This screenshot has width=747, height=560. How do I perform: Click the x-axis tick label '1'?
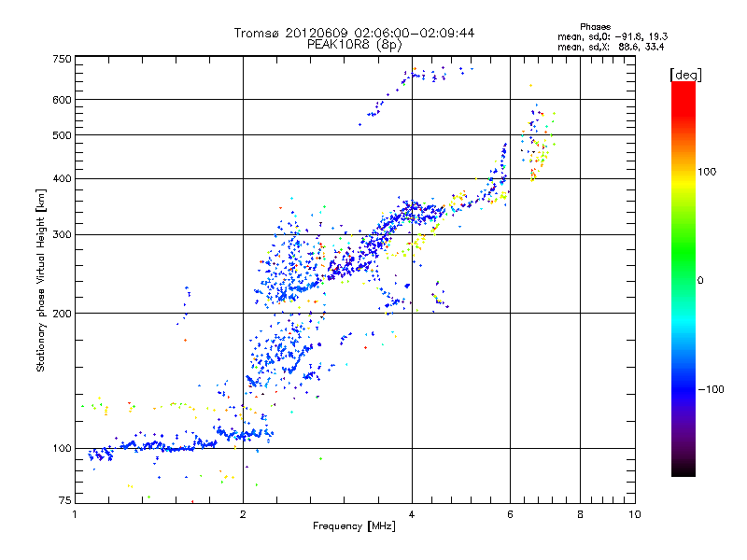pyautogui.click(x=75, y=514)
